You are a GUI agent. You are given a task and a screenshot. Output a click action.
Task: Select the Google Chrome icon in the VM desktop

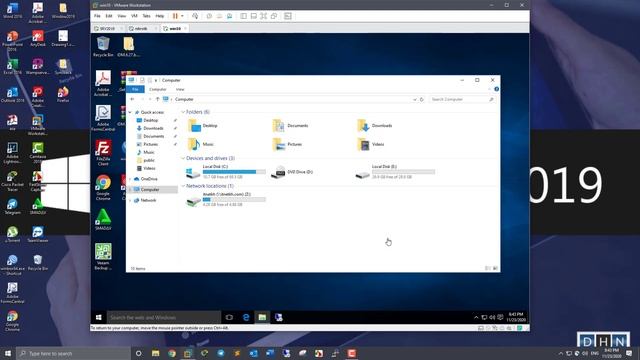(103, 187)
